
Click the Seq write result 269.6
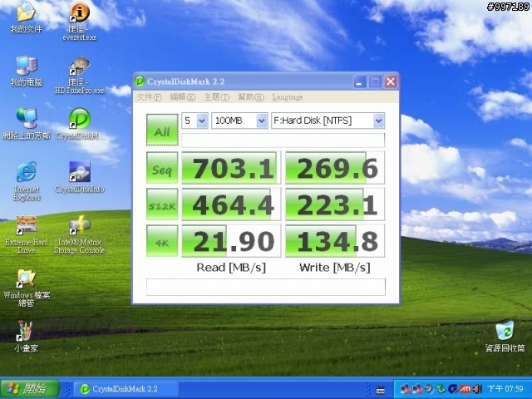click(x=335, y=168)
